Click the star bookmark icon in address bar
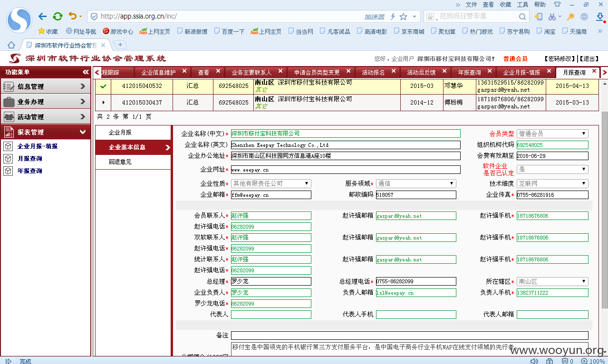This screenshot has width=608, height=364. 404,17
